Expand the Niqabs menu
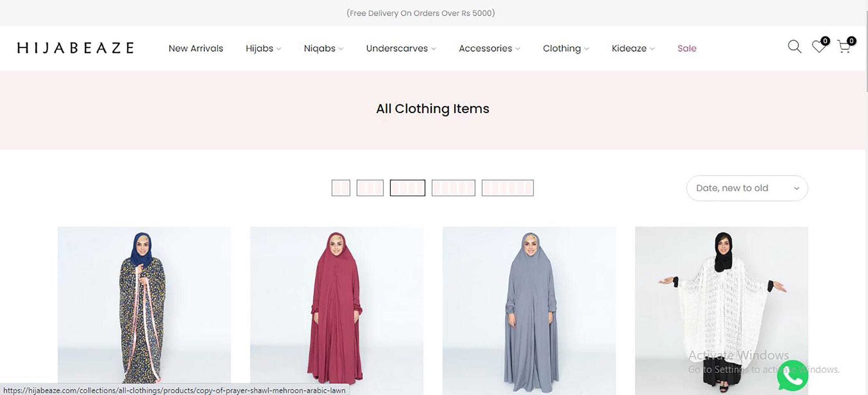Screen dimensions: 868x395 pos(324,48)
